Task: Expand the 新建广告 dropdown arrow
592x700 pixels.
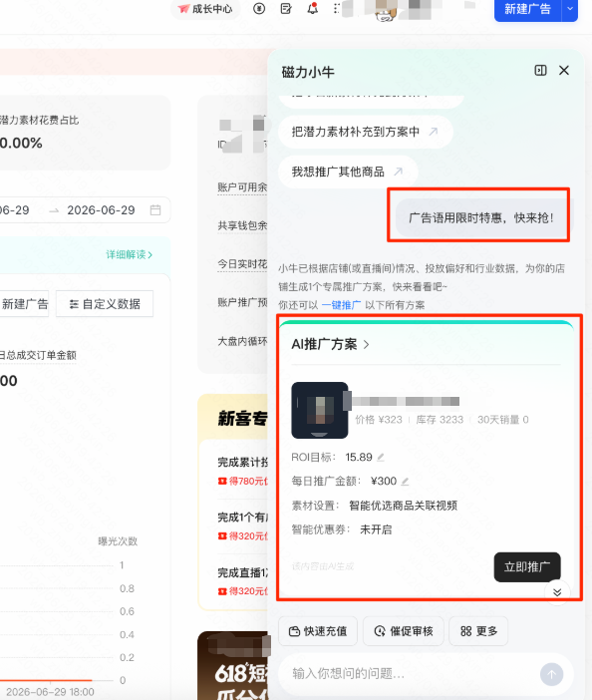Action: tap(570, 9)
